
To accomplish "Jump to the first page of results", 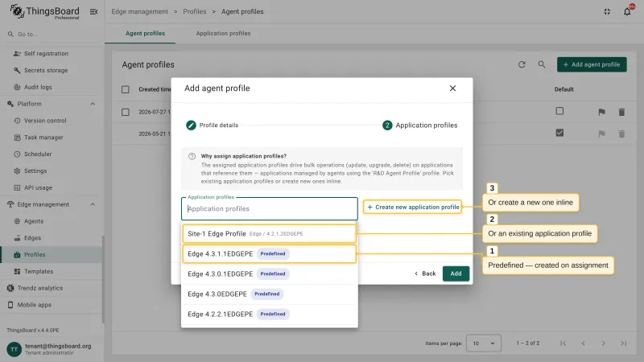I will (563, 343).
